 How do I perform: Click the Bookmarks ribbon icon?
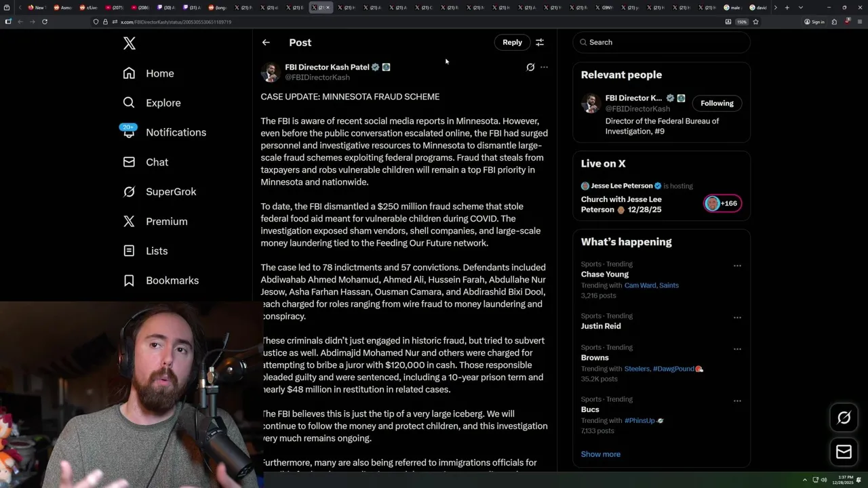tap(129, 281)
